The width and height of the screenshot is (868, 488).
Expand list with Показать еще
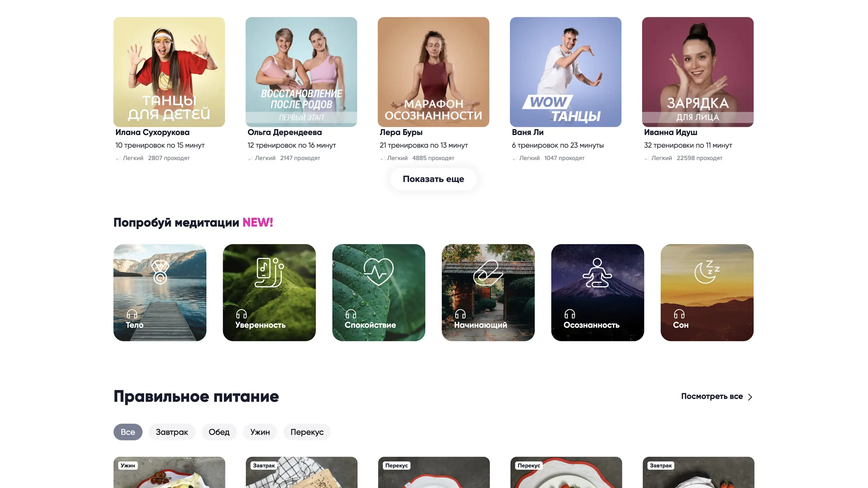coord(433,179)
